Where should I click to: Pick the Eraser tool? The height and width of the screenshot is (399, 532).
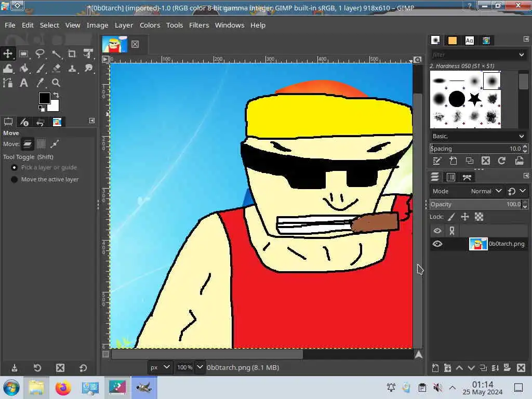(x=56, y=68)
